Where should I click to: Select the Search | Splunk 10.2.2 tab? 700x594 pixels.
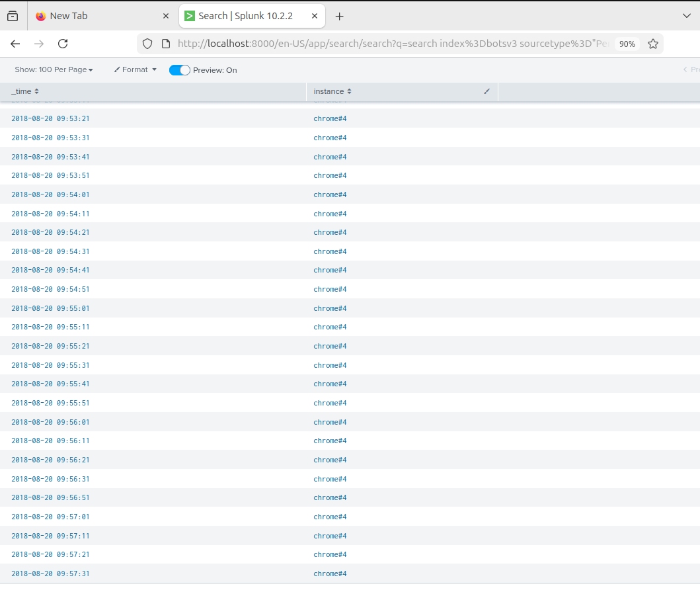coord(252,16)
